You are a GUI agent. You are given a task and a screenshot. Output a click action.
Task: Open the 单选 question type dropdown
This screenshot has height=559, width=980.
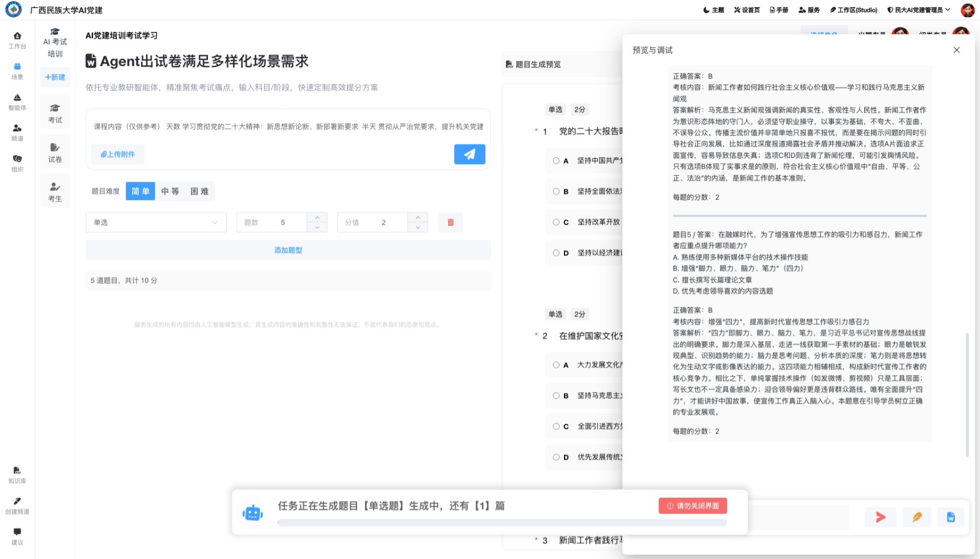click(155, 222)
